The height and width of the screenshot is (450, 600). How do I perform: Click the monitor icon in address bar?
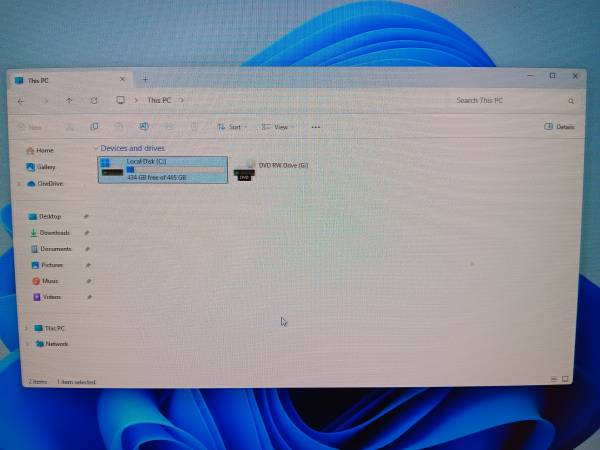(120, 100)
